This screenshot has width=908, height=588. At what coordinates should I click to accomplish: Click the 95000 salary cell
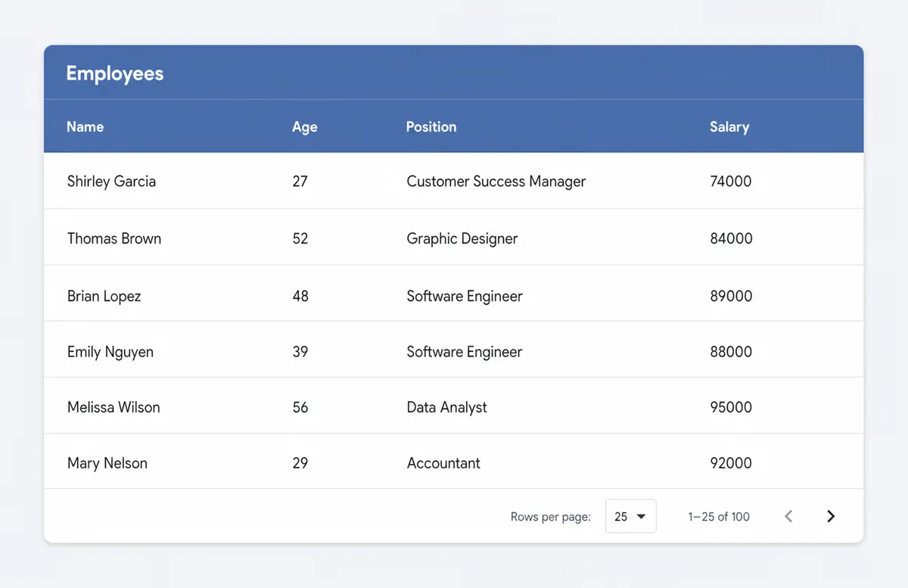click(731, 407)
